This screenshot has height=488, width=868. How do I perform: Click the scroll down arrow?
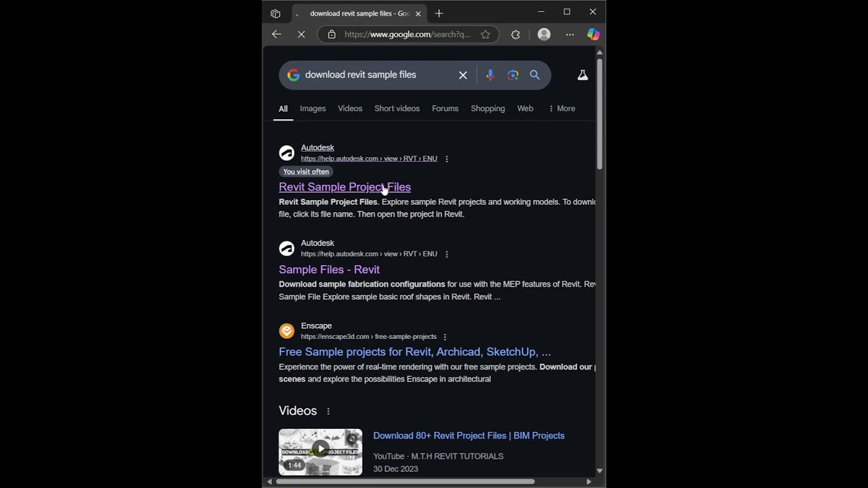pyautogui.click(x=599, y=470)
